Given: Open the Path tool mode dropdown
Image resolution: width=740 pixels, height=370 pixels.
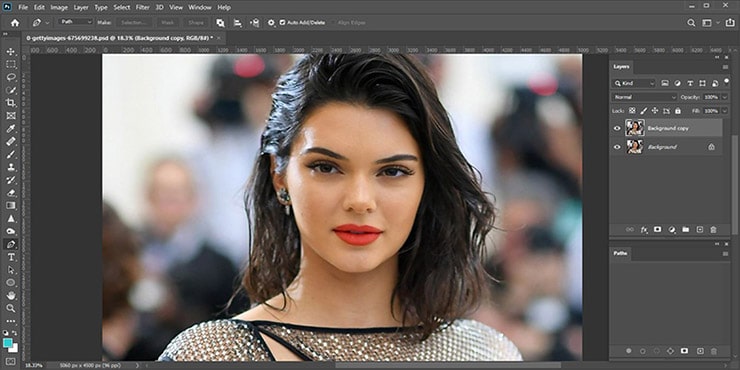Looking at the screenshot, I should click(x=76, y=22).
